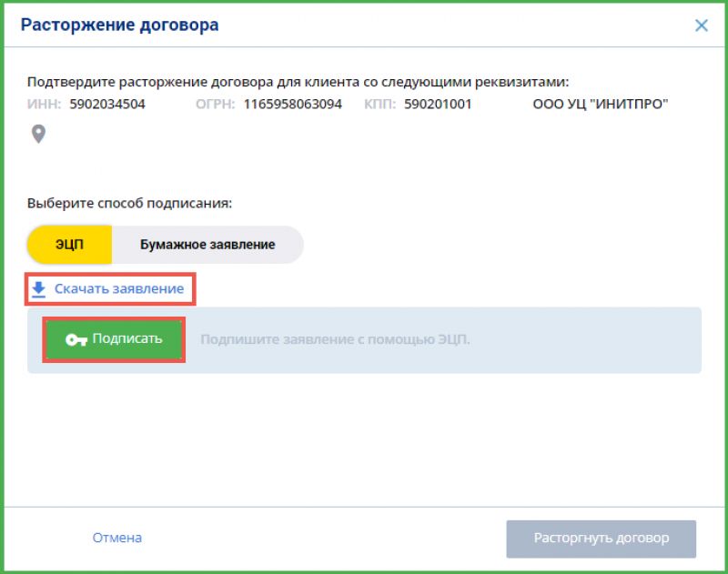Image resolution: width=728 pixels, height=574 pixels.
Task: Click Выберите способ подписания label
Action: click(129, 203)
